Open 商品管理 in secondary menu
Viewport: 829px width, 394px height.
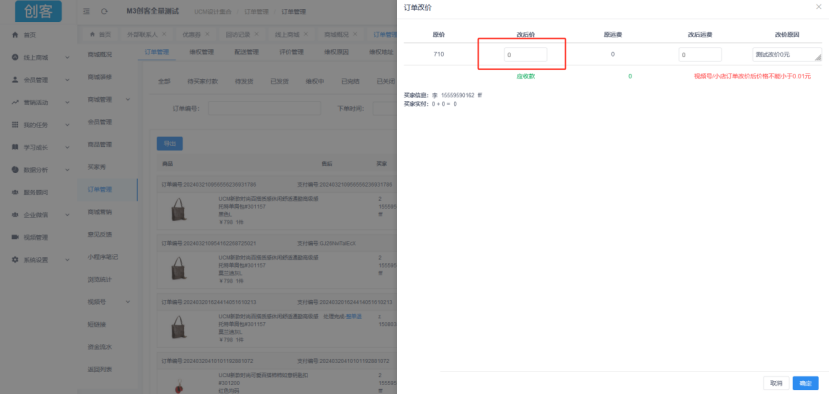coord(99,144)
